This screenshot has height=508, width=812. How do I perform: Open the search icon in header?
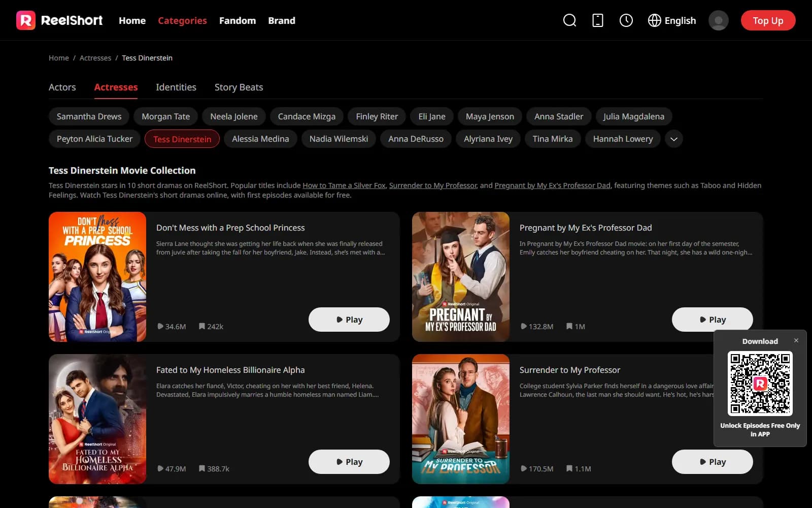[569, 20]
